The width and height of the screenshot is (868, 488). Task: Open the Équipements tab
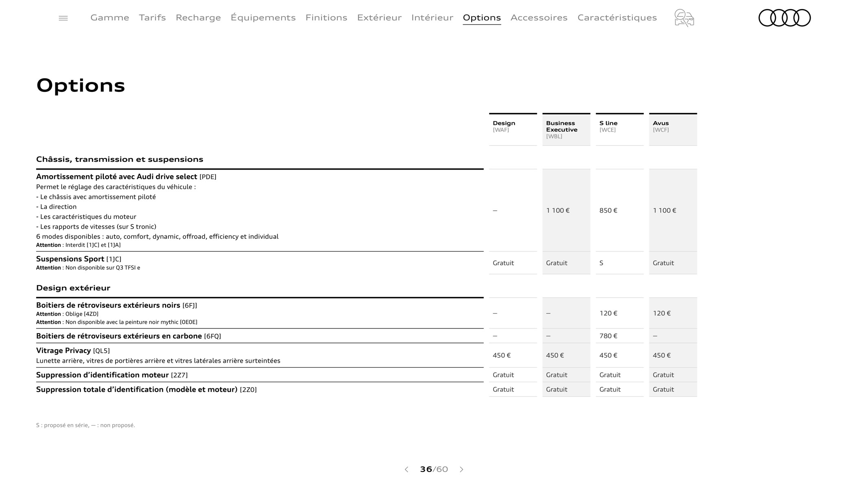(263, 17)
